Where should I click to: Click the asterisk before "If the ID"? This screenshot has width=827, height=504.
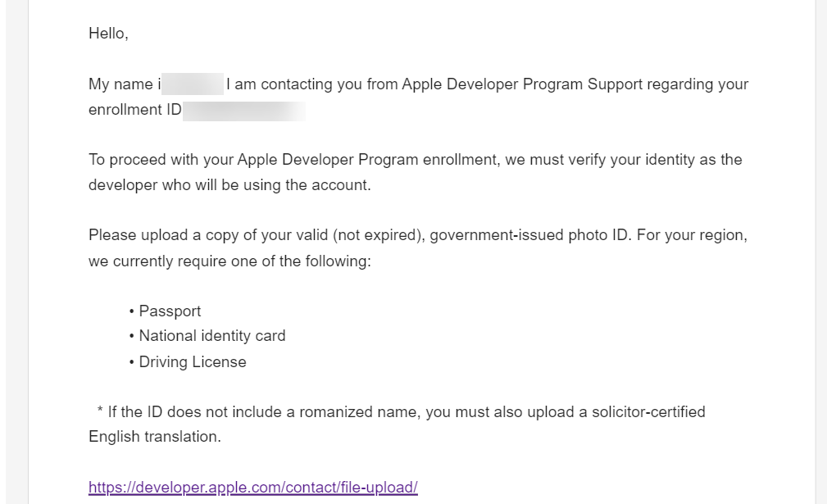[x=100, y=410]
